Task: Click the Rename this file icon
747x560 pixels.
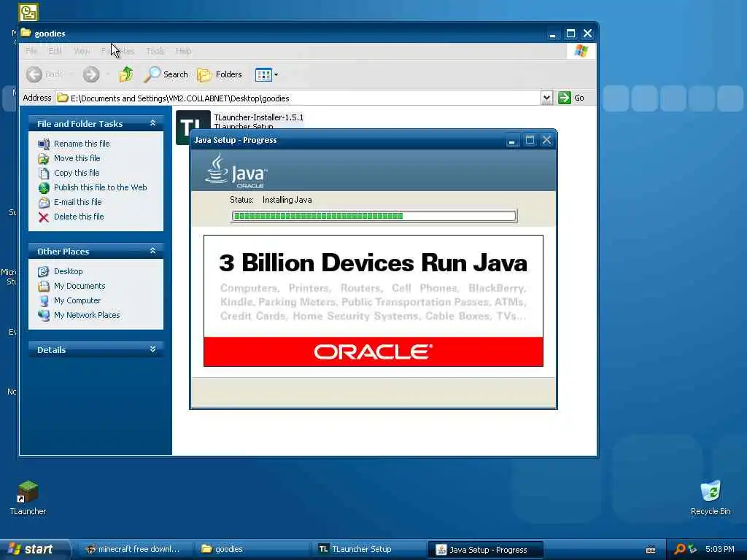Action: pyautogui.click(x=43, y=144)
